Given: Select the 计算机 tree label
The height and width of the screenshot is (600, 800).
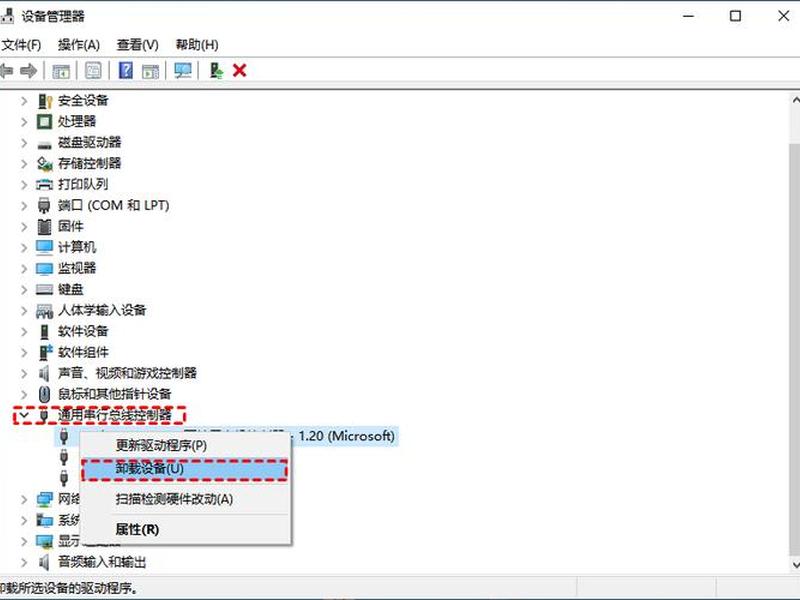Looking at the screenshot, I should coord(77,247).
